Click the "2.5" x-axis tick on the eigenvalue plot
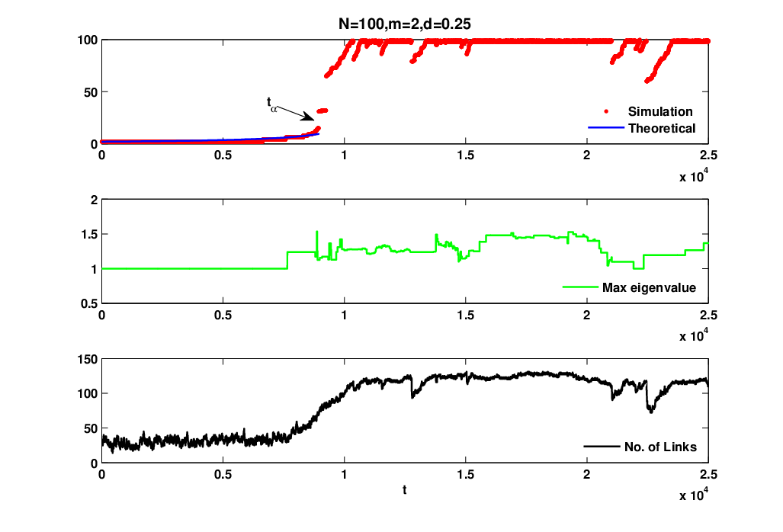 point(708,316)
